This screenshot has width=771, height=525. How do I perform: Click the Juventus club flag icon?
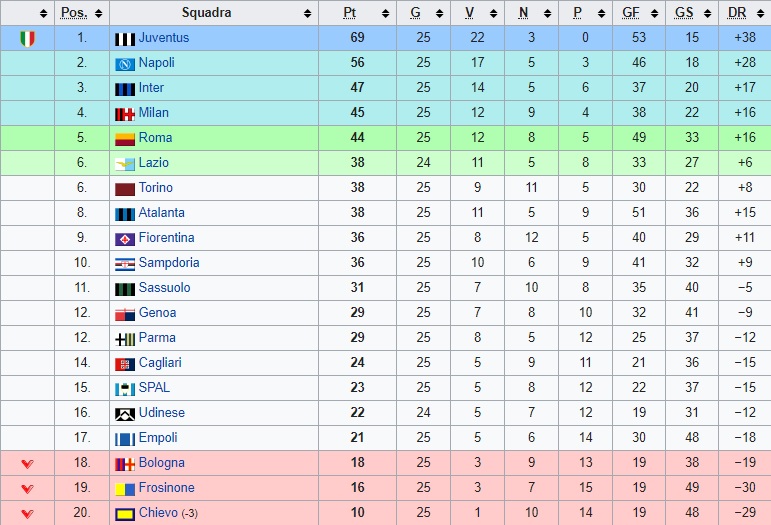click(124, 39)
